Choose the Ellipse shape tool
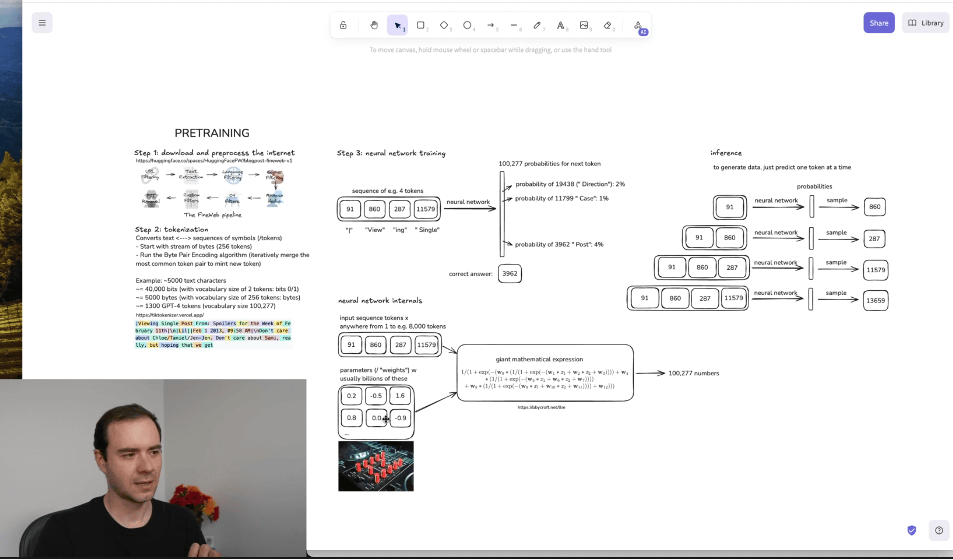 [x=467, y=25]
